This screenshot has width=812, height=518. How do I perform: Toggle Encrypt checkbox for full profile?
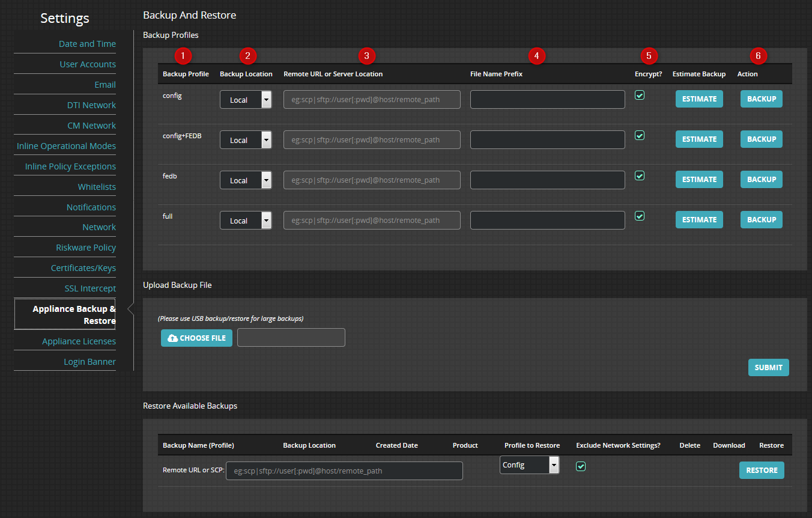(x=640, y=216)
